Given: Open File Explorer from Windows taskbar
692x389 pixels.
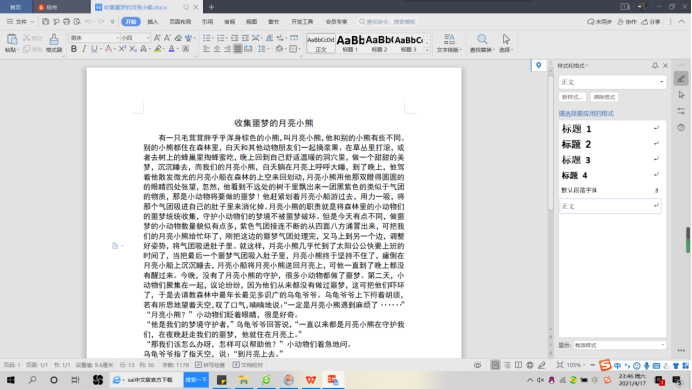Looking at the screenshot, I should point(244,380).
